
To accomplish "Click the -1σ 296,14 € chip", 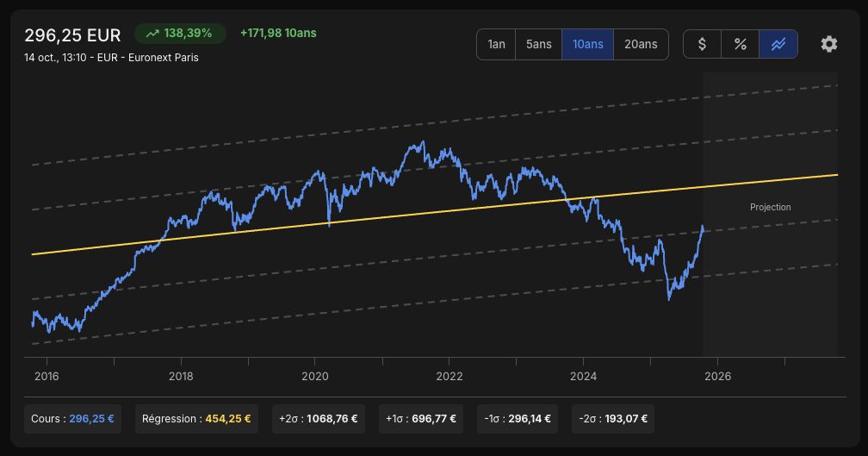I will (x=518, y=419).
